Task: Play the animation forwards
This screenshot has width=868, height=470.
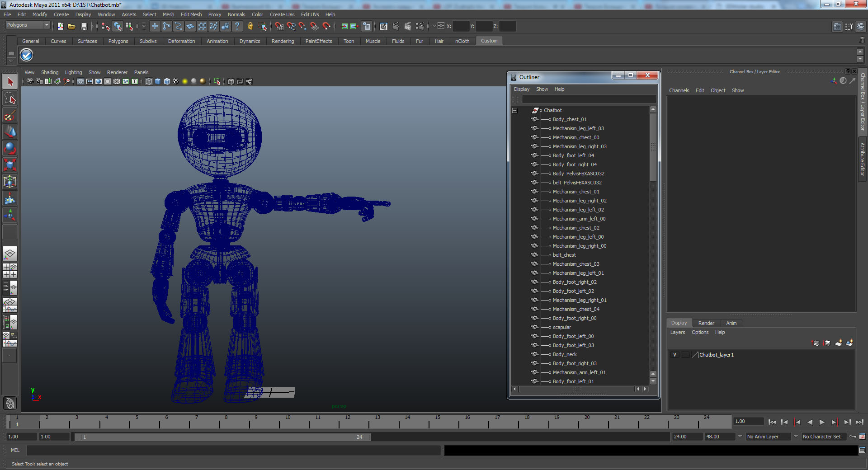Action: pos(822,422)
